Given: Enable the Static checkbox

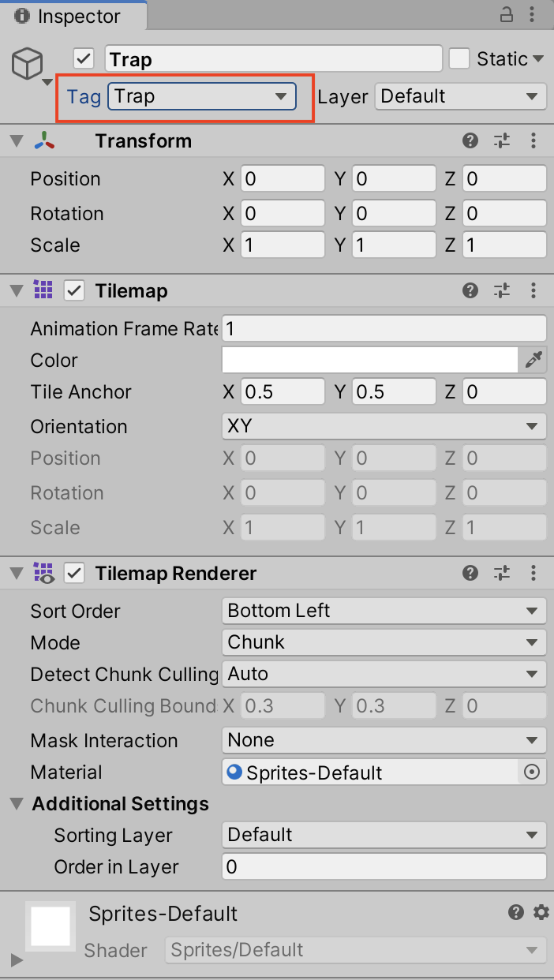Looking at the screenshot, I should click(x=459, y=59).
